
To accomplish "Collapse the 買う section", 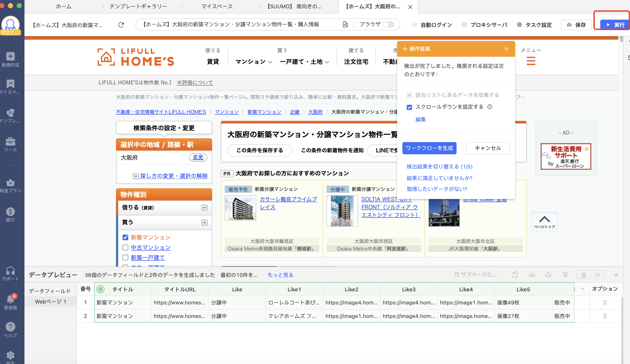I will click(204, 222).
